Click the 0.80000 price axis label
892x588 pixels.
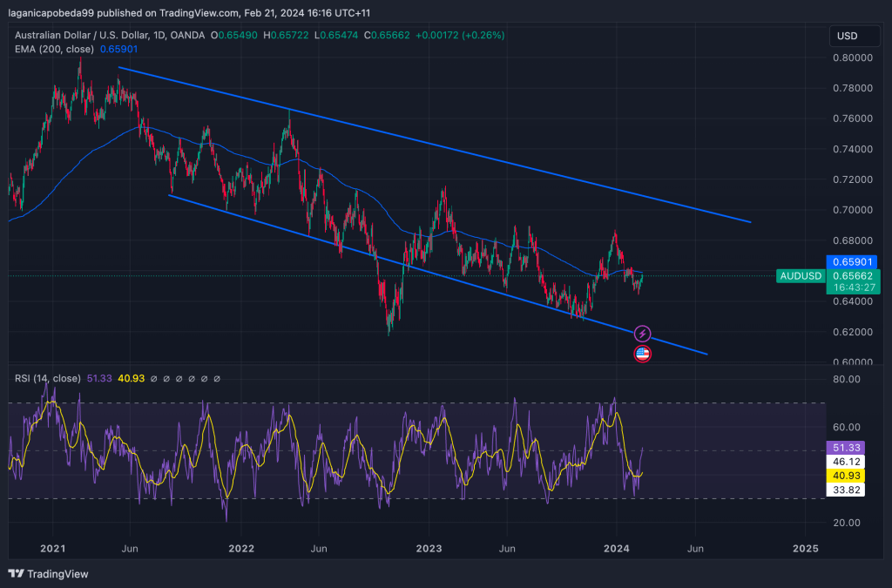tap(853, 57)
